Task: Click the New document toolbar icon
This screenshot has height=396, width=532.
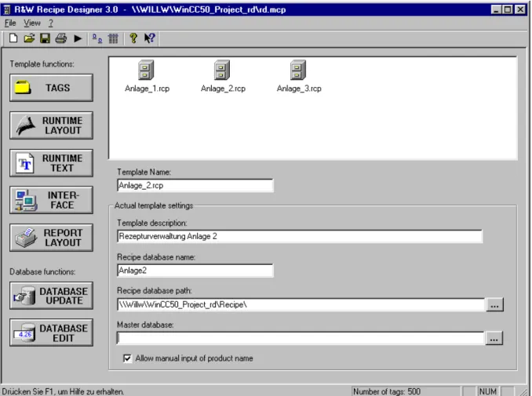Action: [x=13, y=38]
